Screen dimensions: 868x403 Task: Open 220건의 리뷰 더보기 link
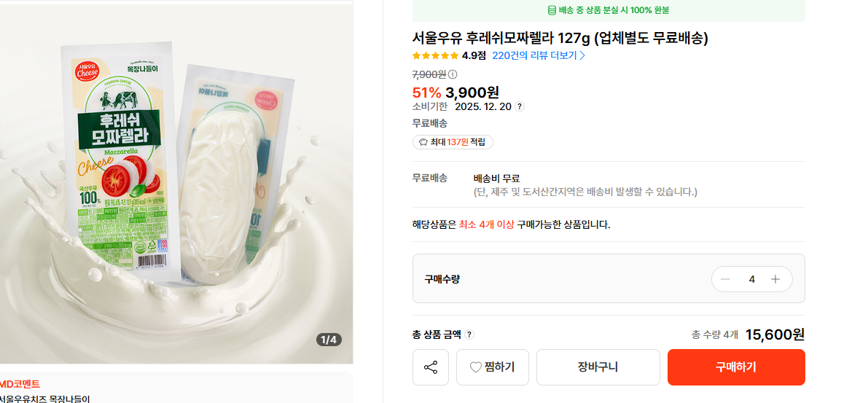534,55
